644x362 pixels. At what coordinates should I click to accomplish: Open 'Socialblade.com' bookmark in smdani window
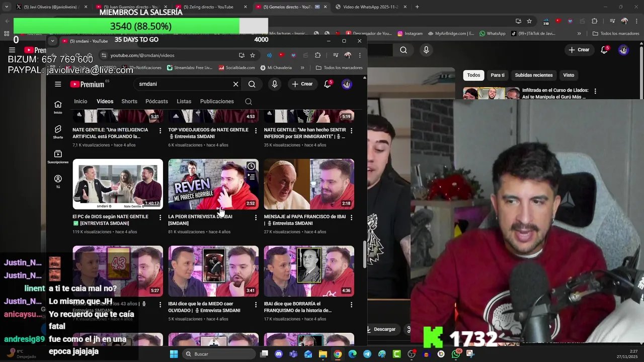coord(236,68)
